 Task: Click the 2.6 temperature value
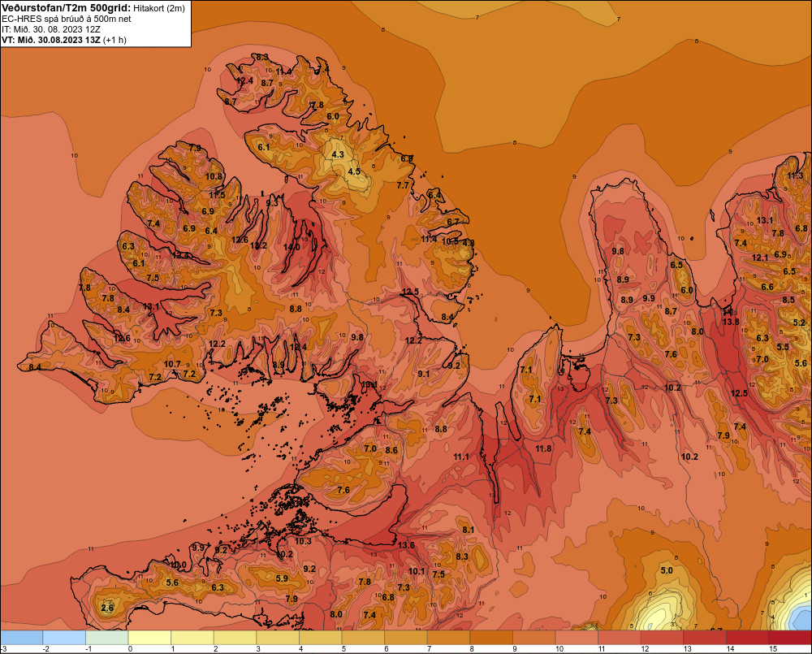tap(107, 608)
